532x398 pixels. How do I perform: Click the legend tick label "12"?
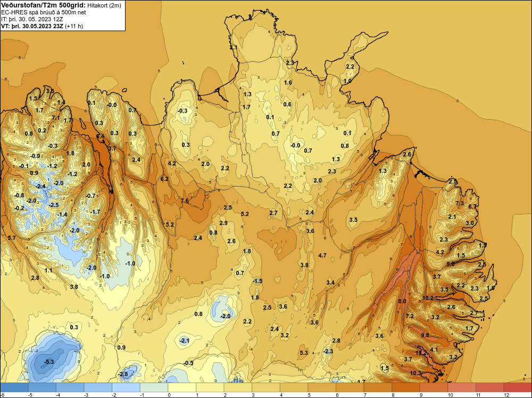coord(506,395)
